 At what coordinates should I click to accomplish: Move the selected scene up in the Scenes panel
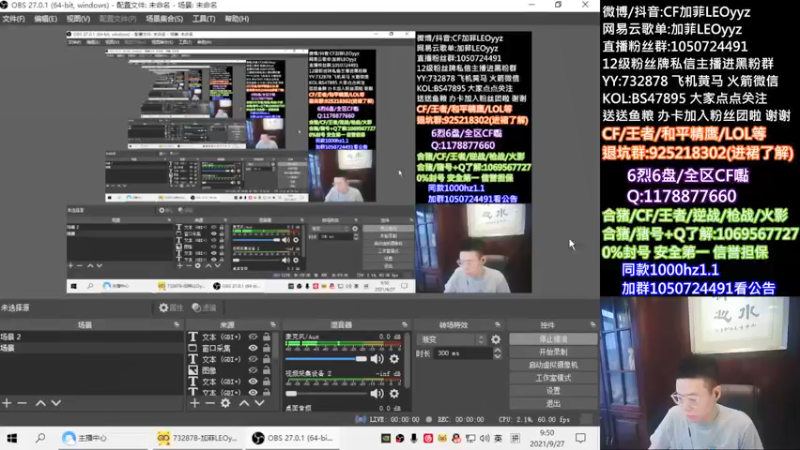click(41, 403)
